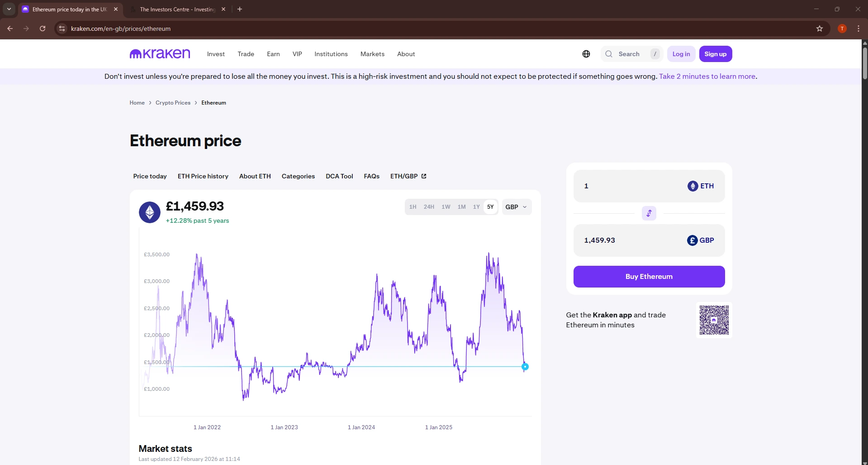Open the About menu
The height and width of the screenshot is (465, 868).
406,54
